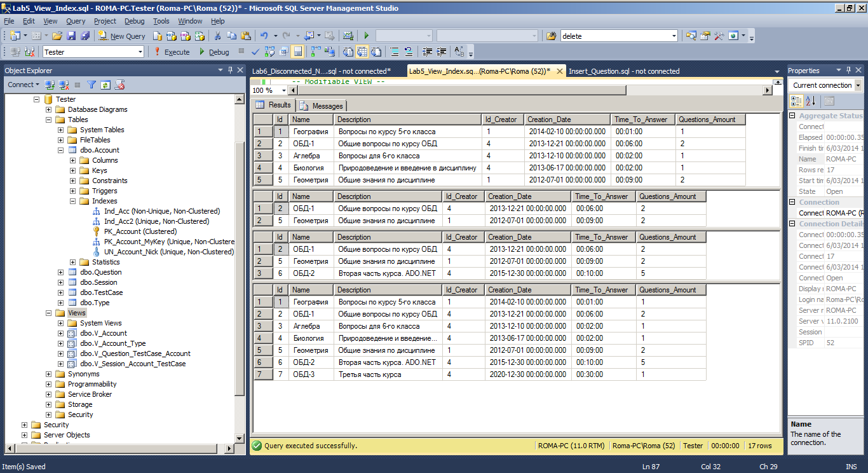Click the Save All icon
Viewport: 868px width, 473px height.
tap(84, 36)
